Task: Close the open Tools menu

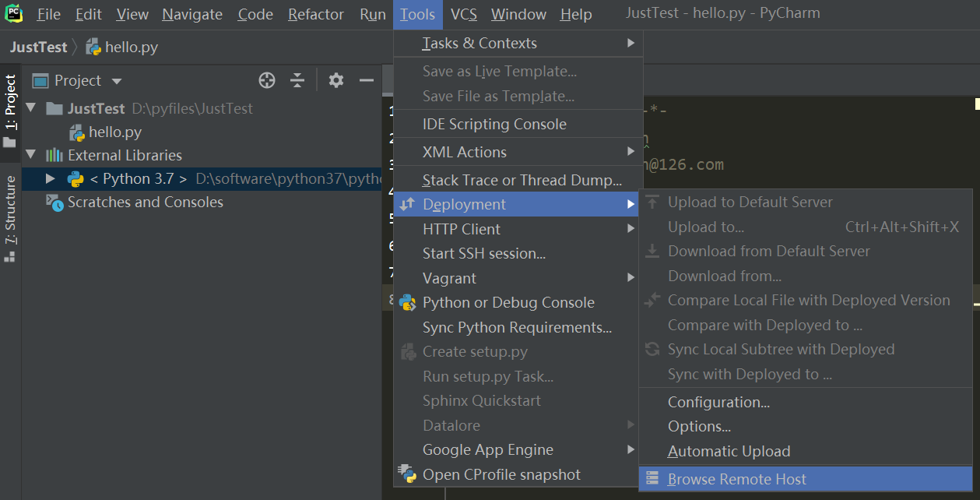Action: (x=418, y=14)
